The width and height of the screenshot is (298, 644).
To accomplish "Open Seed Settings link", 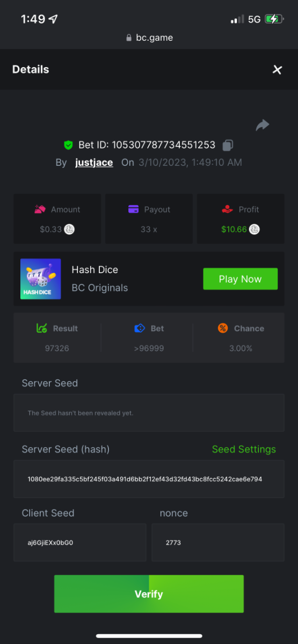I will coord(244,450).
